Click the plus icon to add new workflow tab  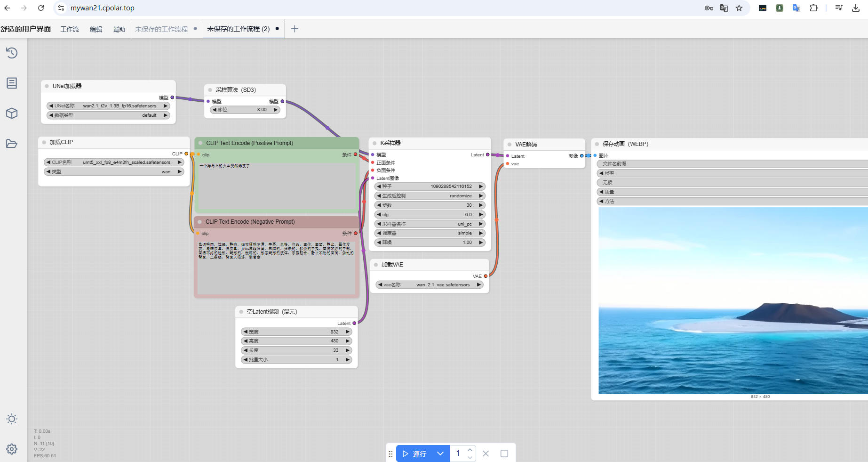point(295,29)
